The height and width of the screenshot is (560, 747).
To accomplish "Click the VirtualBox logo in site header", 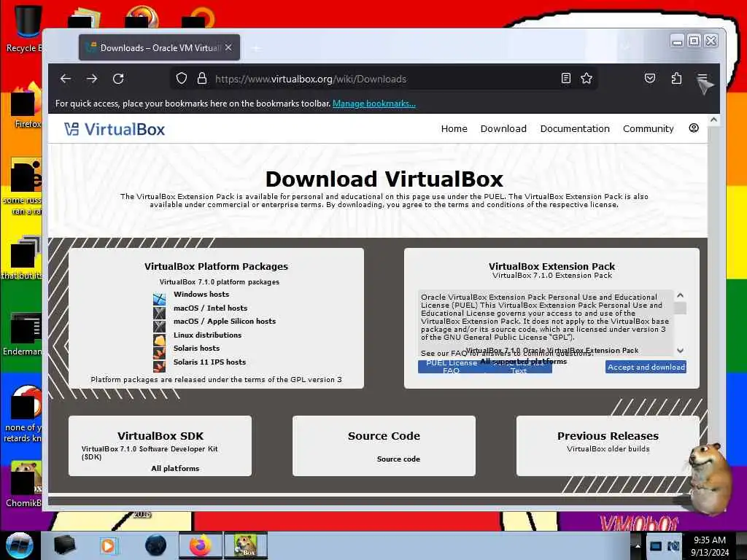I will coord(115,129).
